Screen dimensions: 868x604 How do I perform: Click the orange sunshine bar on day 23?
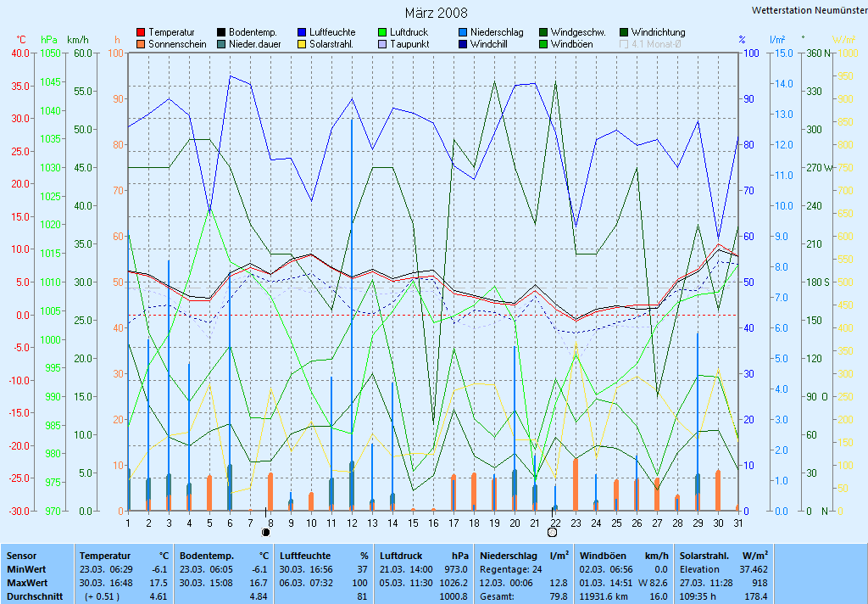click(x=576, y=484)
